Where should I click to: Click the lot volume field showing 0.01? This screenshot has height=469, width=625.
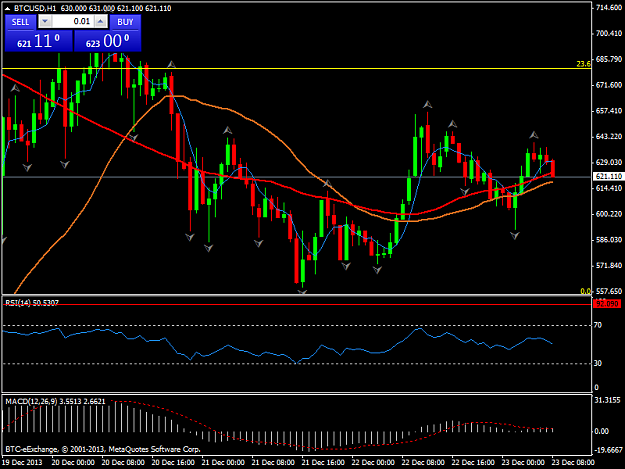pyautogui.click(x=73, y=22)
